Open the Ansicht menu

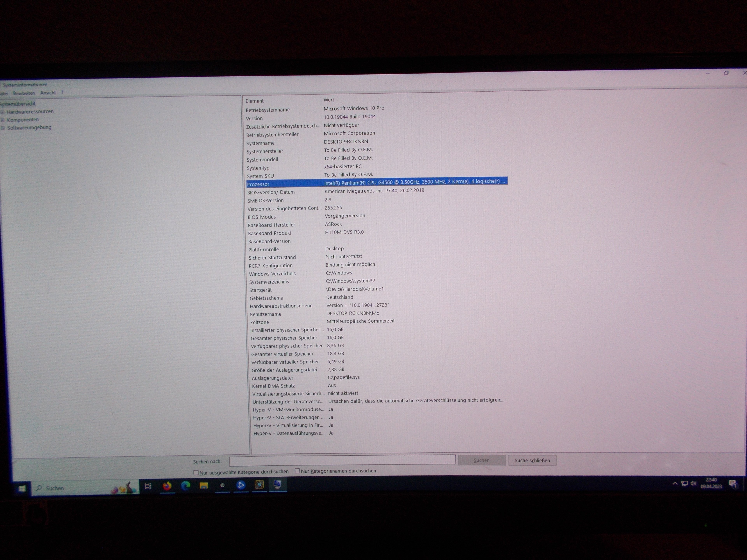(x=48, y=93)
